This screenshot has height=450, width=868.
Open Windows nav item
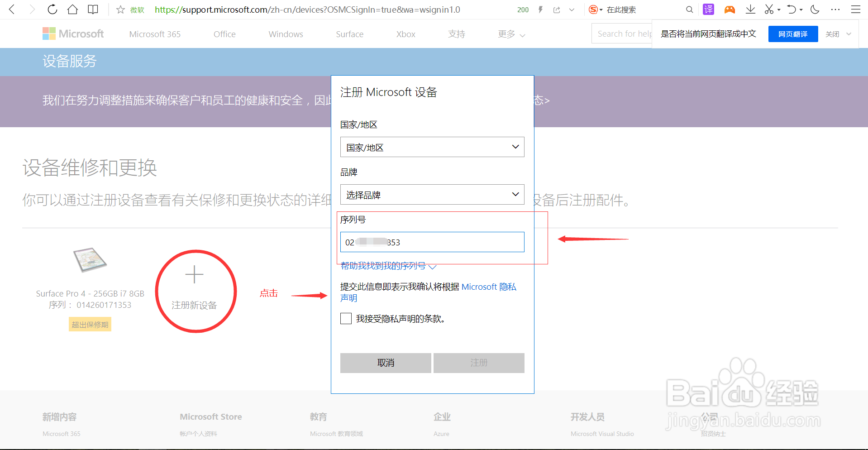coord(286,34)
